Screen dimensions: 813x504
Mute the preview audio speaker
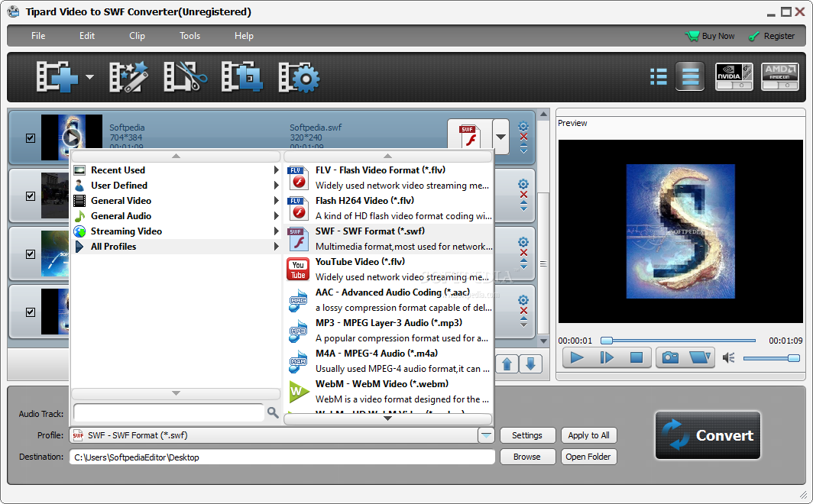pos(728,357)
